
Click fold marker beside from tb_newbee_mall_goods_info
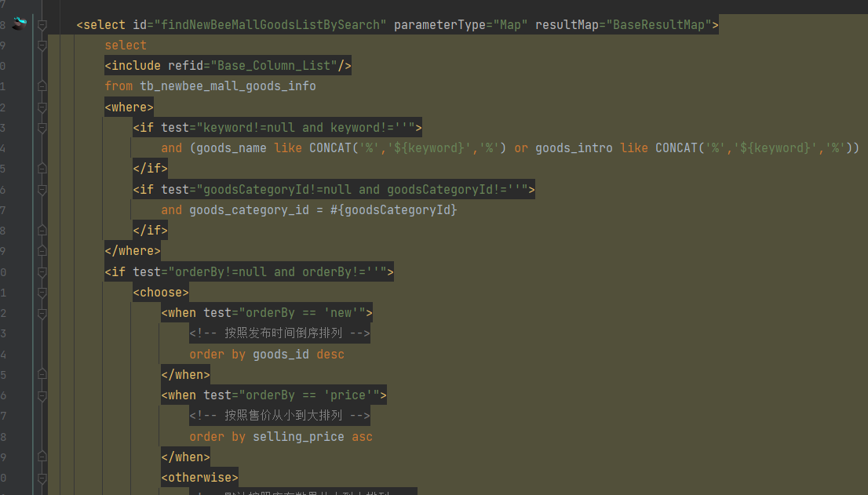pyautogui.click(x=42, y=86)
